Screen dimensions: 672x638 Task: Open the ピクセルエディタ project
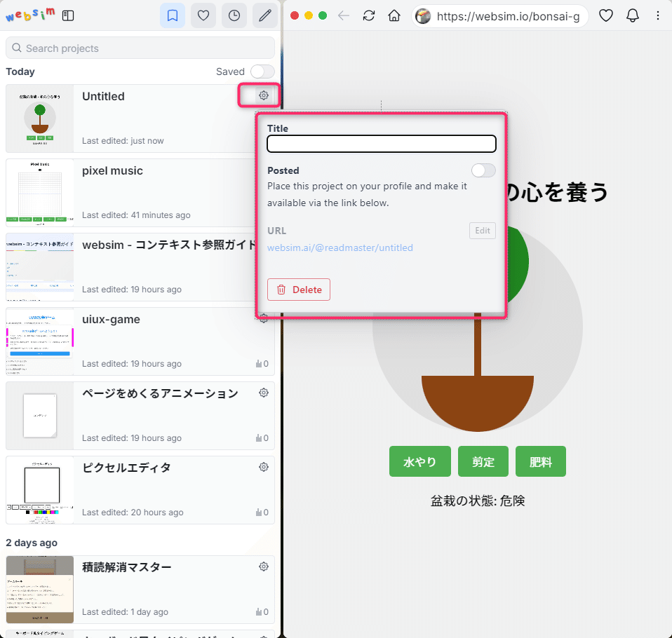[x=126, y=468]
